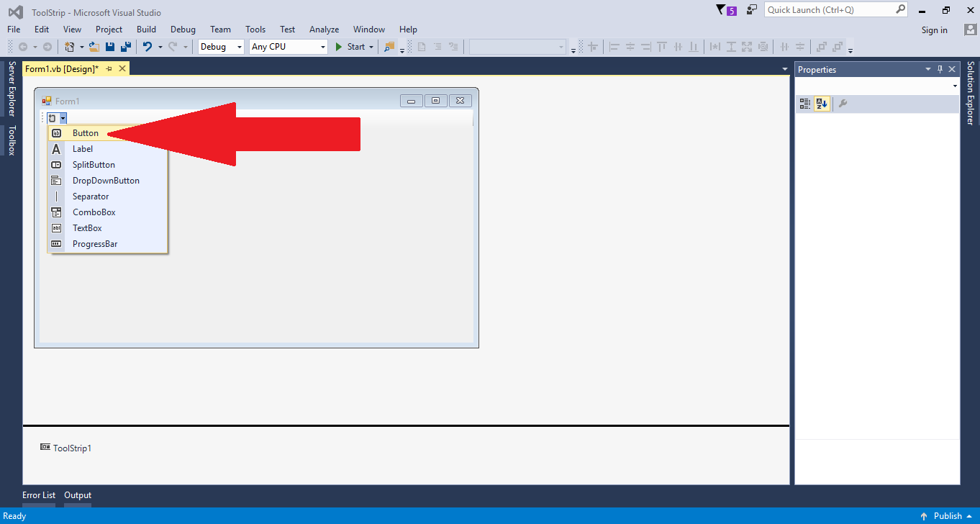The height and width of the screenshot is (524, 980).
Task: Open the Analyze menu
Action: tap(324, 30)
